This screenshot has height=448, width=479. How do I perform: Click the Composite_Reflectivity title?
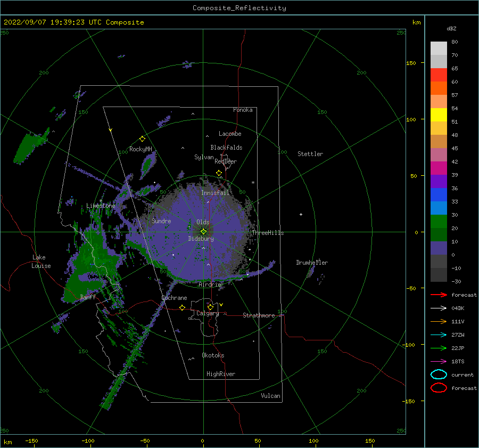click(x=240, y=8)
